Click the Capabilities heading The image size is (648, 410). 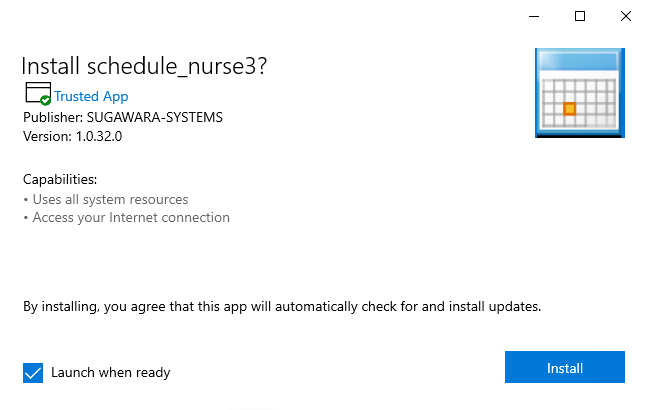point(60,179)
